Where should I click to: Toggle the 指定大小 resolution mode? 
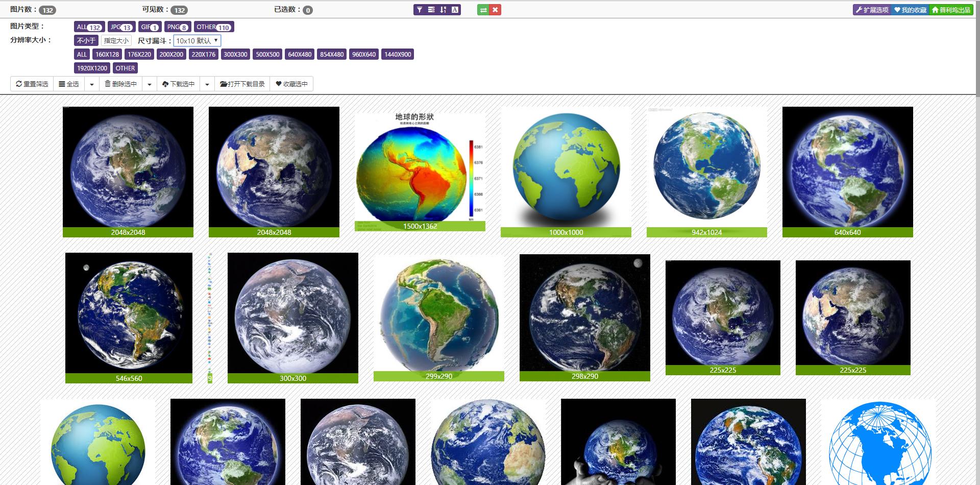point(116,40)
